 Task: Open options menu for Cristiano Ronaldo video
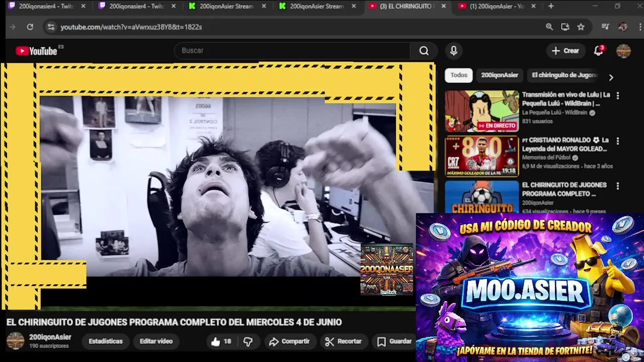tap(618, 141)
